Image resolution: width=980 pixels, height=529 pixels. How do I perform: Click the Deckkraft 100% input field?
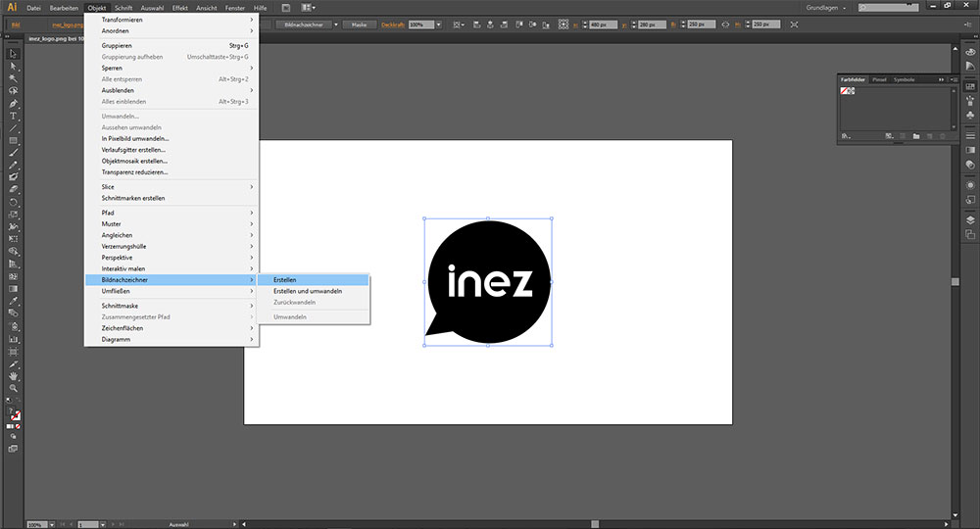(x=421, y=25)
